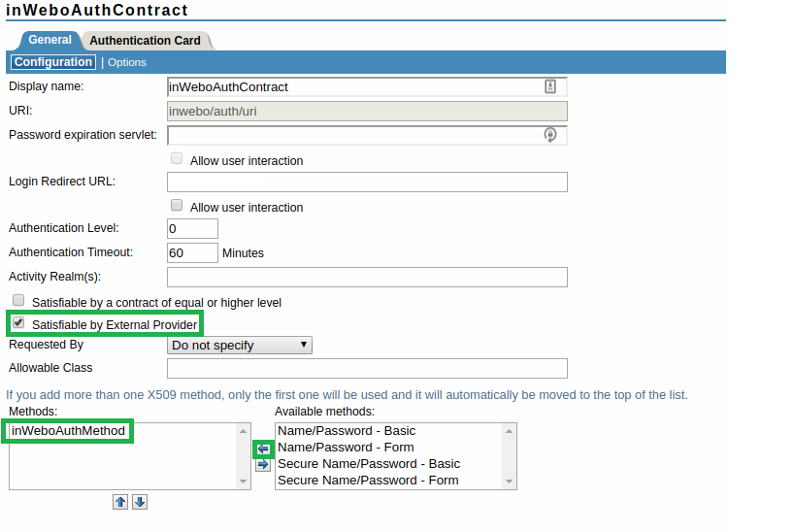795x532 pixels.
Task: Open the Requested By dropdown
Action: coord(240,345)
